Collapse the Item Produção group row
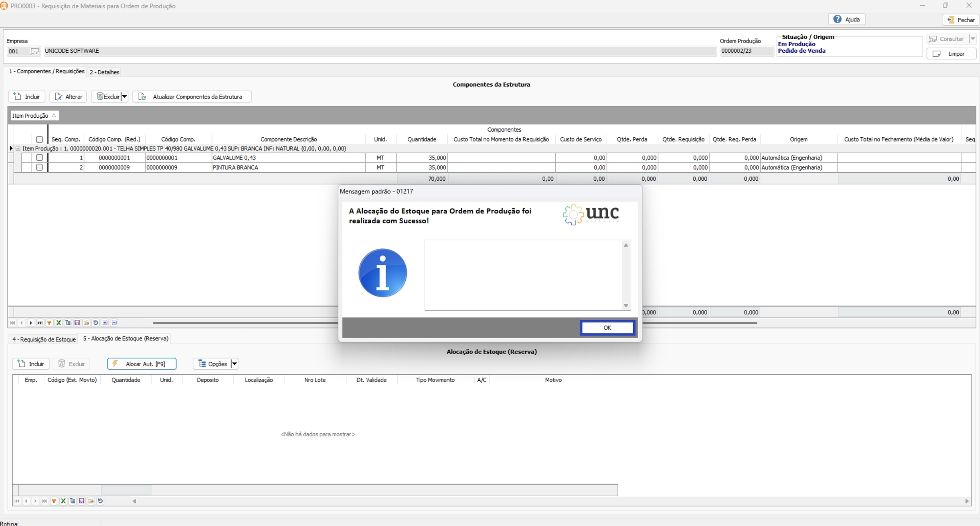Image resolution: width=980 pixels, height=526 pixels. [18, 148]
